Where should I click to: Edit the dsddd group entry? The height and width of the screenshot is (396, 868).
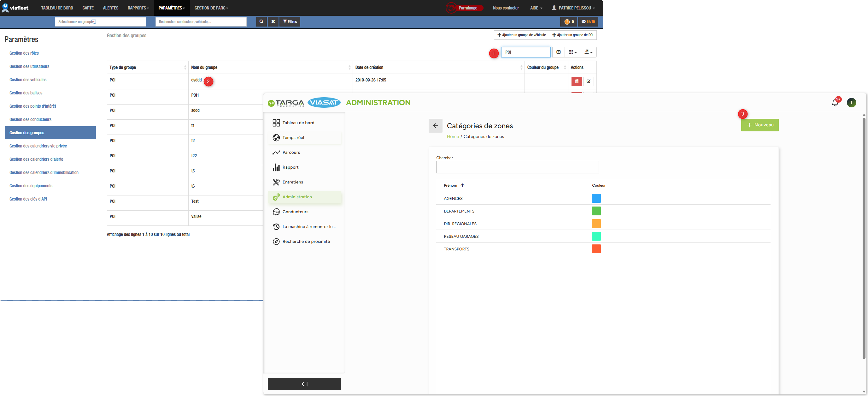[x=588, y=81]
